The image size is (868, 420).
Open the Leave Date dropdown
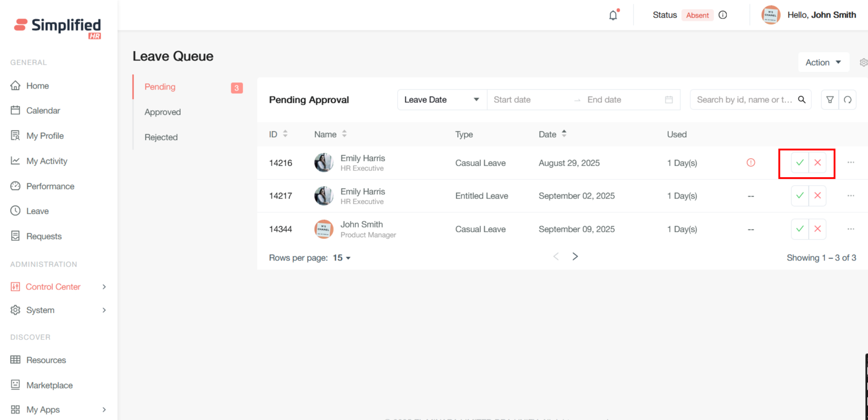[441, 100]
